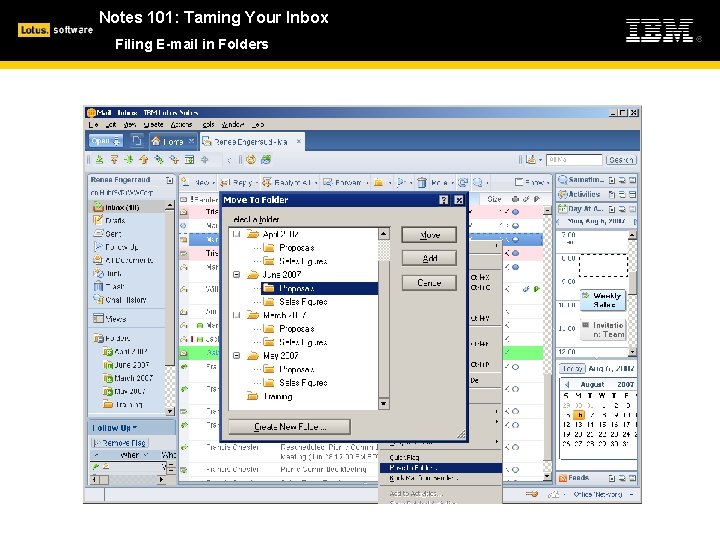Screen dimensions: 720x540
Task: Open Trash in navigator
Action: 115,287
